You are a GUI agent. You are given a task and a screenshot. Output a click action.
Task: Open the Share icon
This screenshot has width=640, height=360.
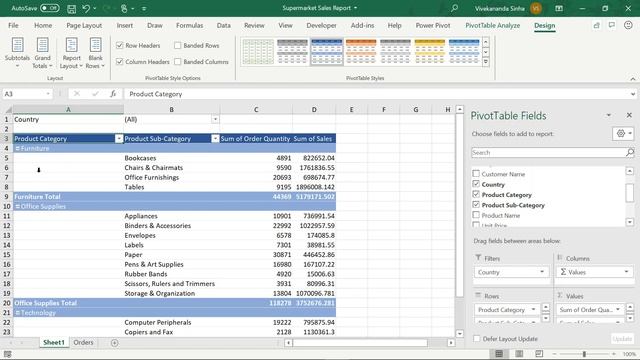click(596, 25)
